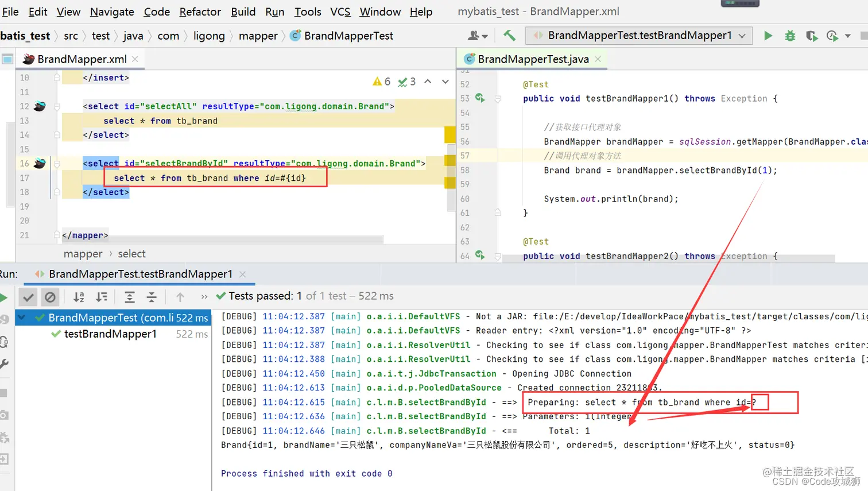Click 'Process finished with exit code 0' text
This screenshot has width=868, height=491.
(x=307, y=474)
